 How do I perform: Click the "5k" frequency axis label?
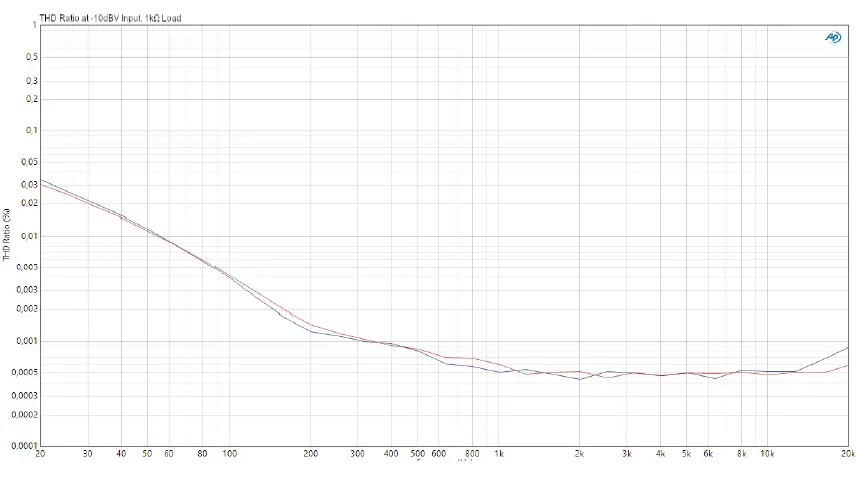(x=686, y=454)
